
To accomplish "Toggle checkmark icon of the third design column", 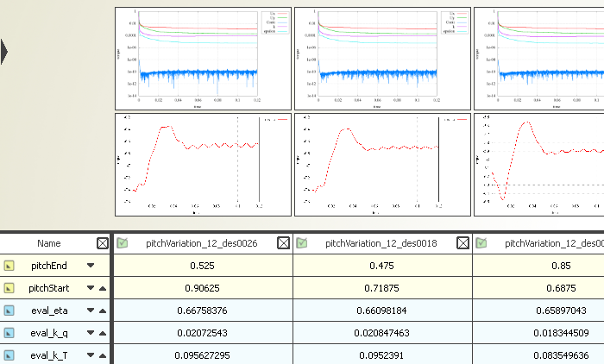I will (x=481, y=242).
